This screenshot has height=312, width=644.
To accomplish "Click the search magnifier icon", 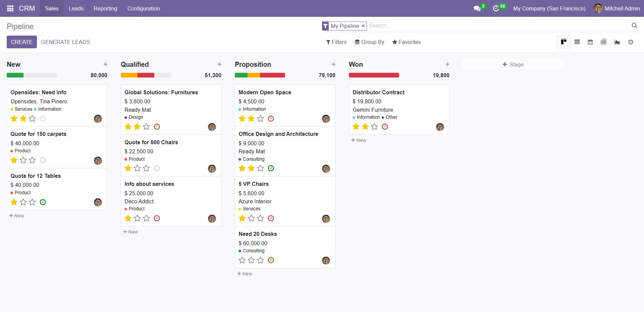I will (634, 25).
